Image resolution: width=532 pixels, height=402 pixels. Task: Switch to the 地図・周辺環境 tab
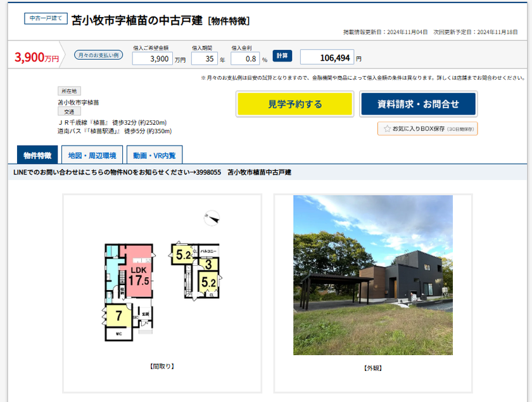(x=92, y=155)
